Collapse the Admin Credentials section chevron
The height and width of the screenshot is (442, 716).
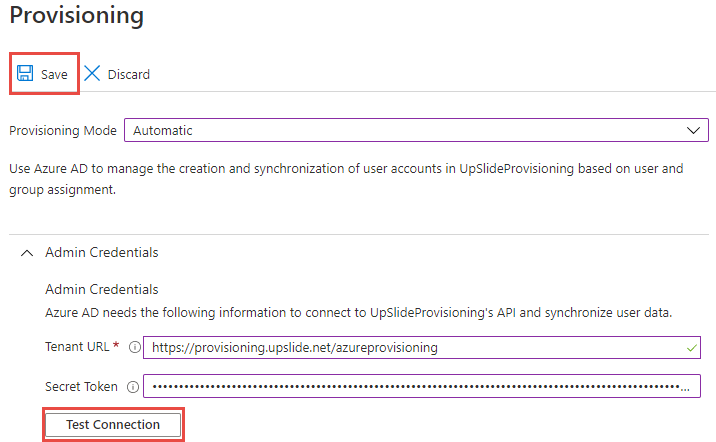tap(27, 253)
